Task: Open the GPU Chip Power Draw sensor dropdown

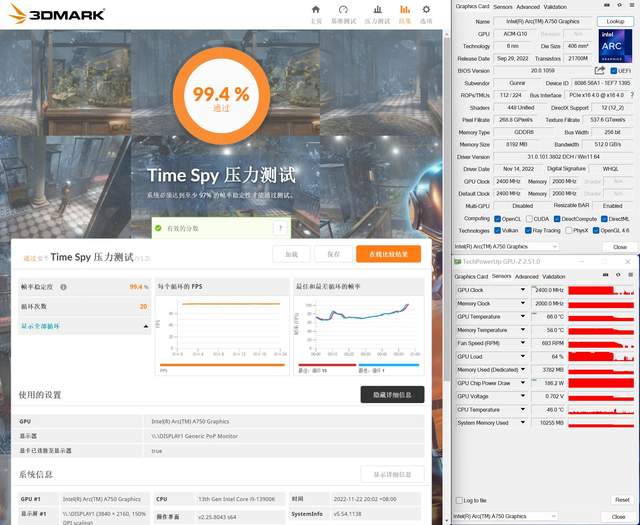Action: tap(523, 383)
